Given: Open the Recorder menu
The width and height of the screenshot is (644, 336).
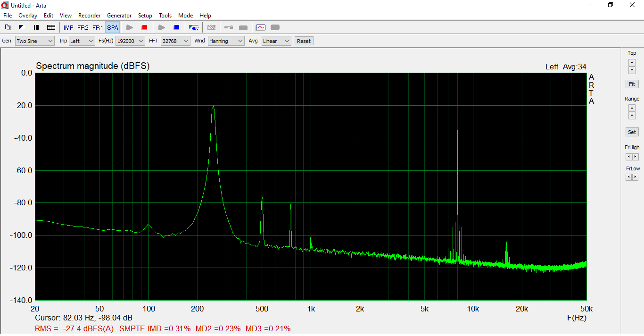Looking at the screenshot, I should (x=90, y=16).
